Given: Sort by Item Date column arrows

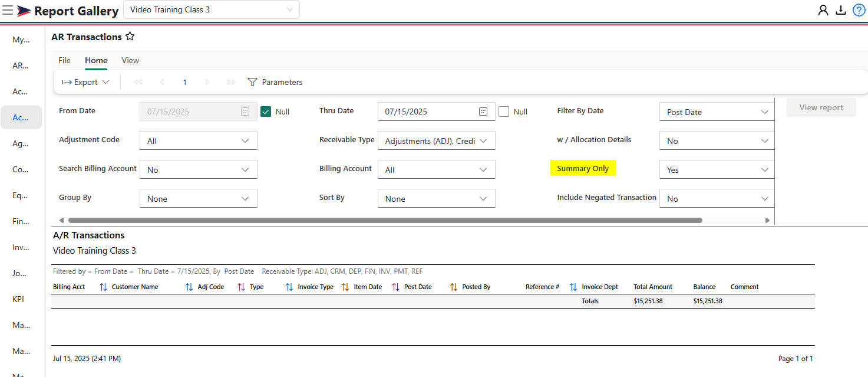Looking at the screenshot, I should pos(395,287).
